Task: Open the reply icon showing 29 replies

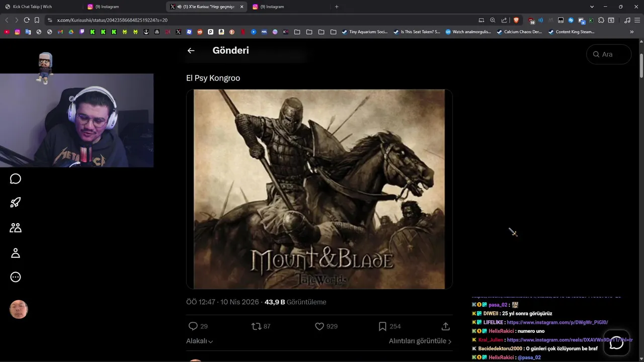Action: tap(193, 326)
